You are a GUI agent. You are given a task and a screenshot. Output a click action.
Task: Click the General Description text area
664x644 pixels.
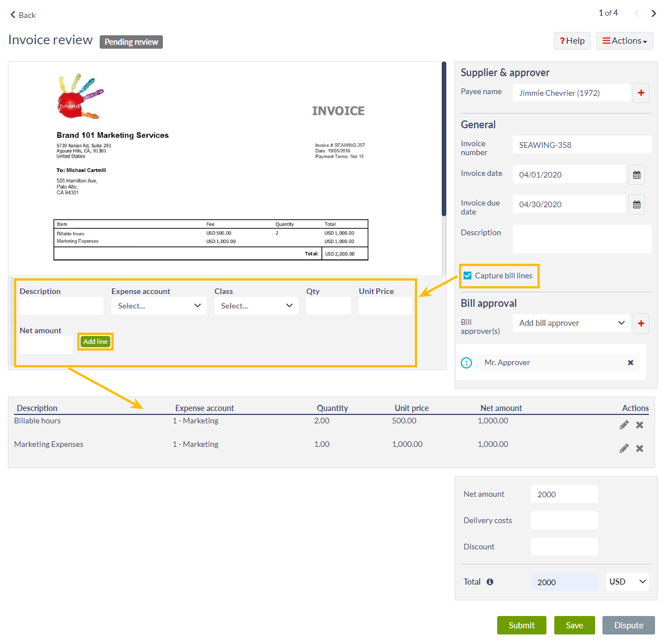point(582,239)
